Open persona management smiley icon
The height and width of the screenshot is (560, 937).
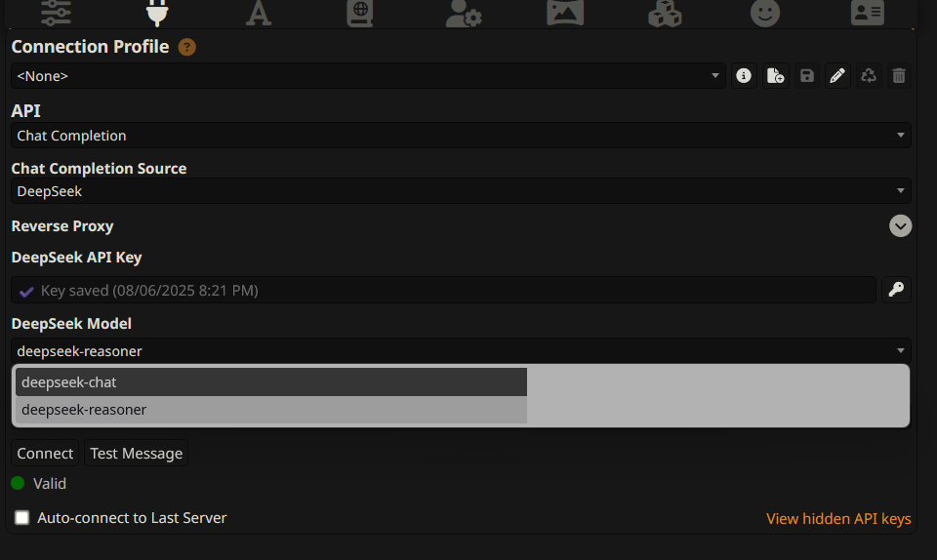765,13
